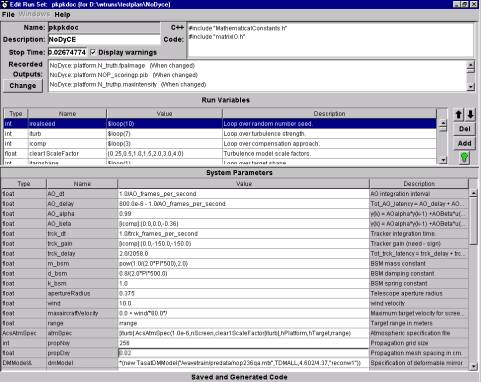Click the dmModel TasatDMModel value cell
Image resolution: width=481 pixels, height=382 pixels.
pos(244,363)
